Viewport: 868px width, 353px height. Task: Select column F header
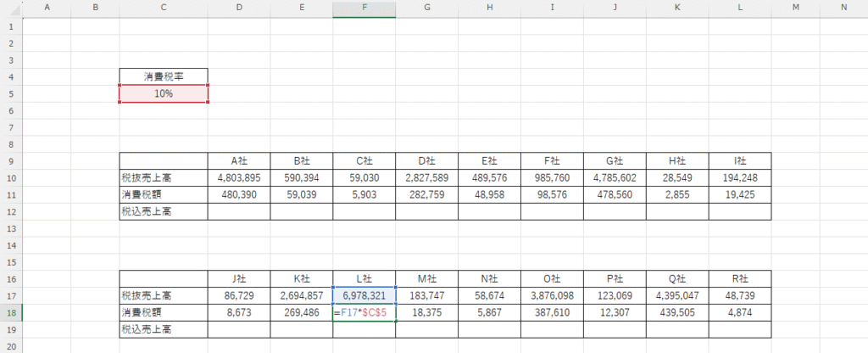(x=364, y=8)
